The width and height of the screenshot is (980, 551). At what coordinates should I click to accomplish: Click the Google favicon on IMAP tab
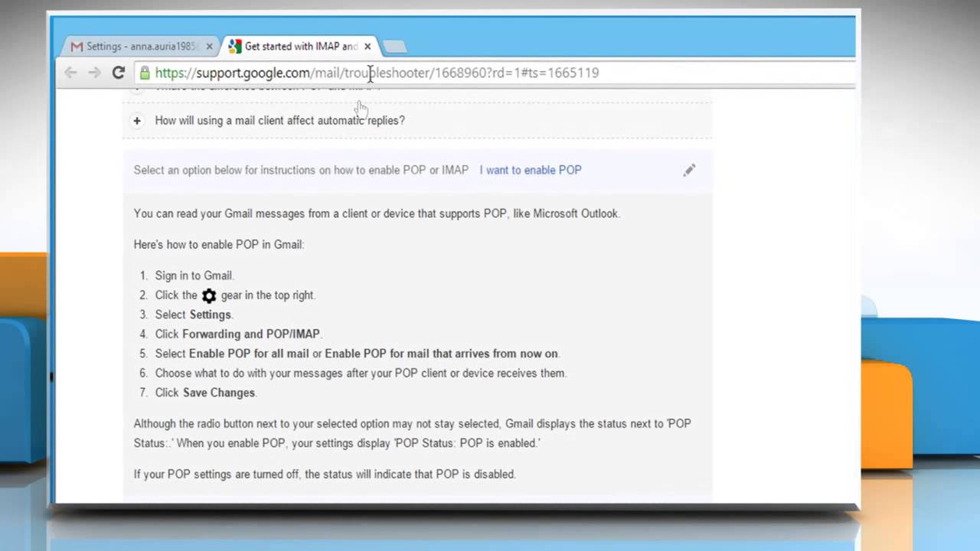[x=235, y=47]
